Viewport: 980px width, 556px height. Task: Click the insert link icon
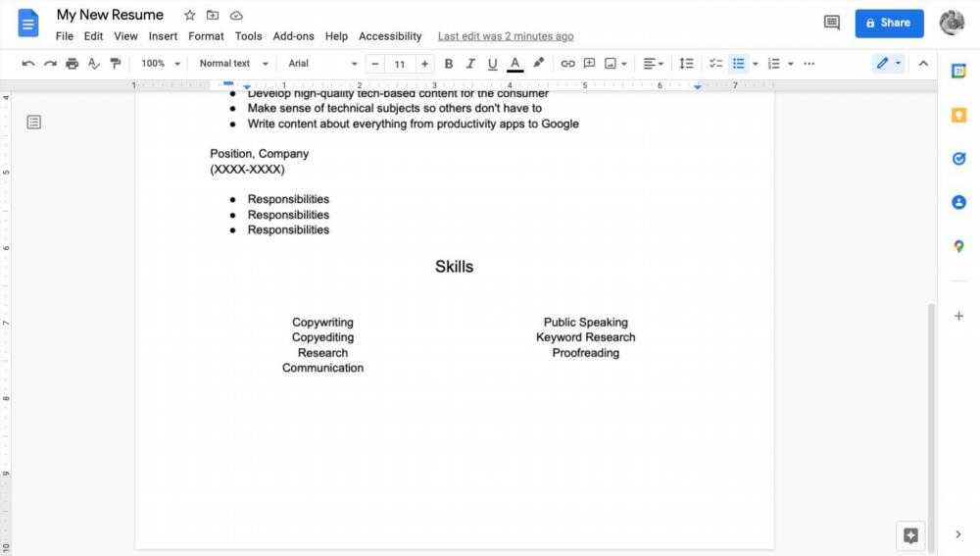point(567,64)
